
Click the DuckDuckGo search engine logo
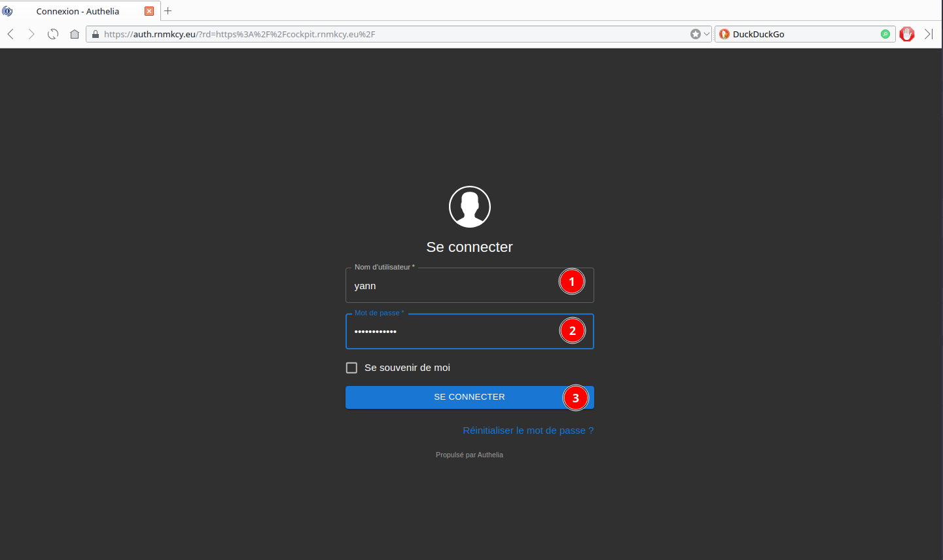click(724, 34)
